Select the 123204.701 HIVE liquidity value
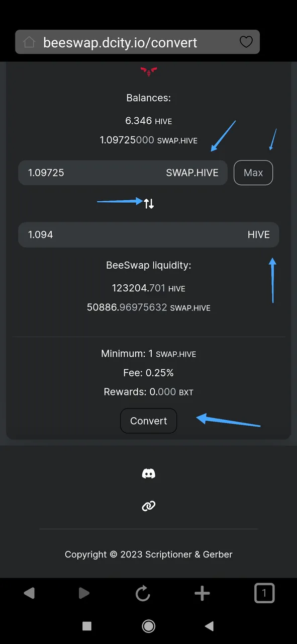 148,288
